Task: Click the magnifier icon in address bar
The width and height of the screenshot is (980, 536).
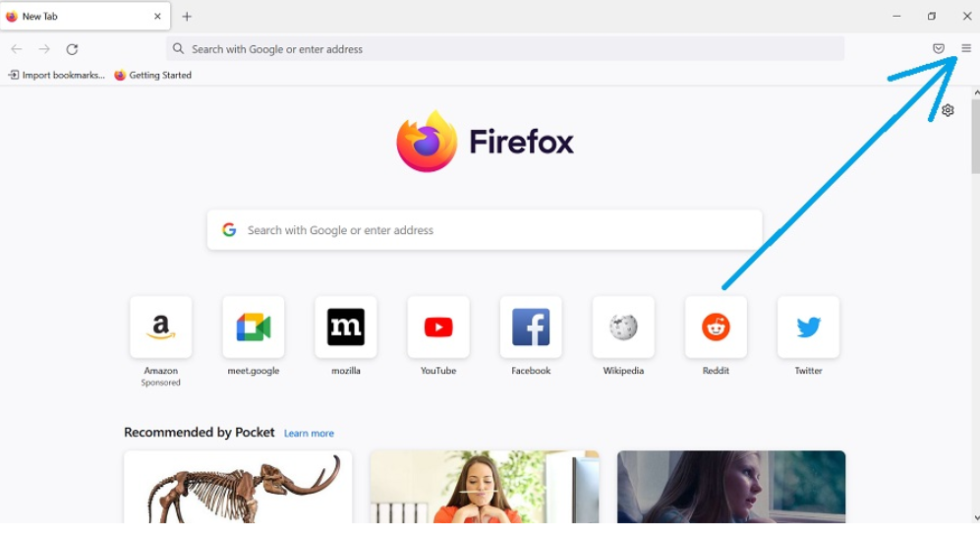Action: tap(178, 49)
